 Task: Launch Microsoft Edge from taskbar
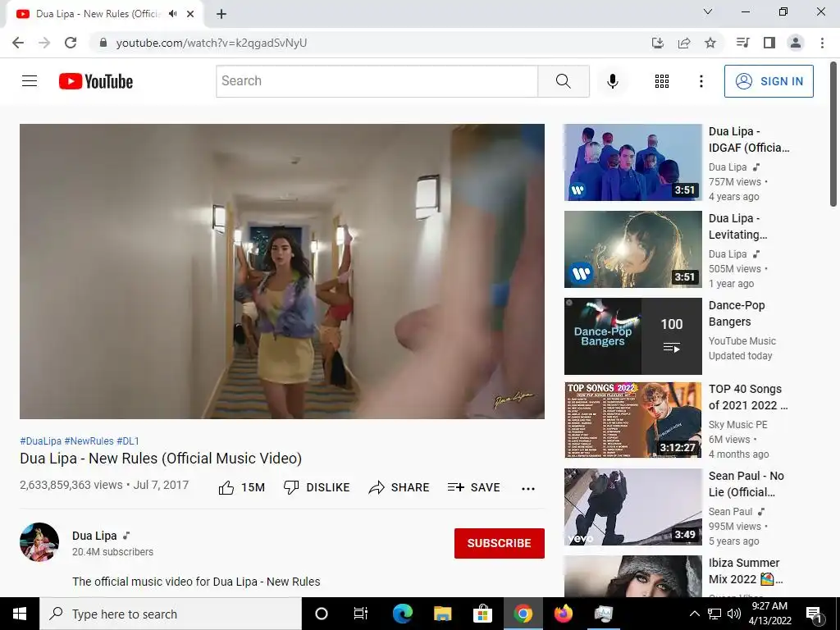pos(402,614)
